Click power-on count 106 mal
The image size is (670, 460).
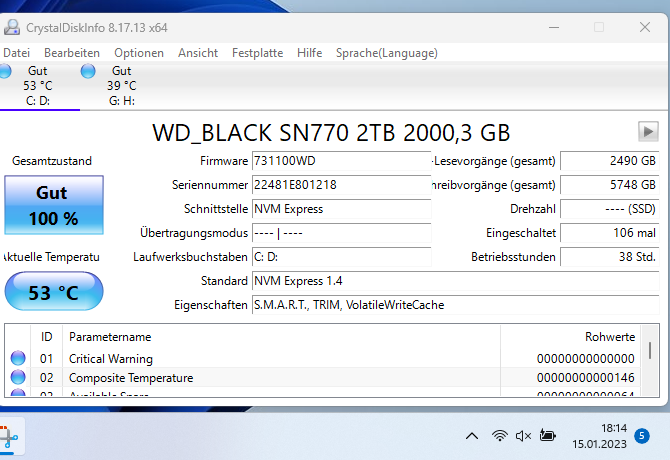click(610, 233)
